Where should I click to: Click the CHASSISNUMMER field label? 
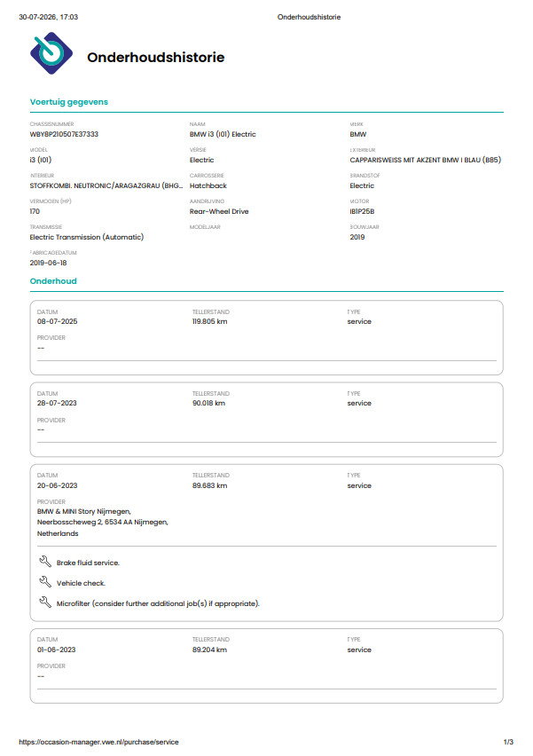point(52,124)
